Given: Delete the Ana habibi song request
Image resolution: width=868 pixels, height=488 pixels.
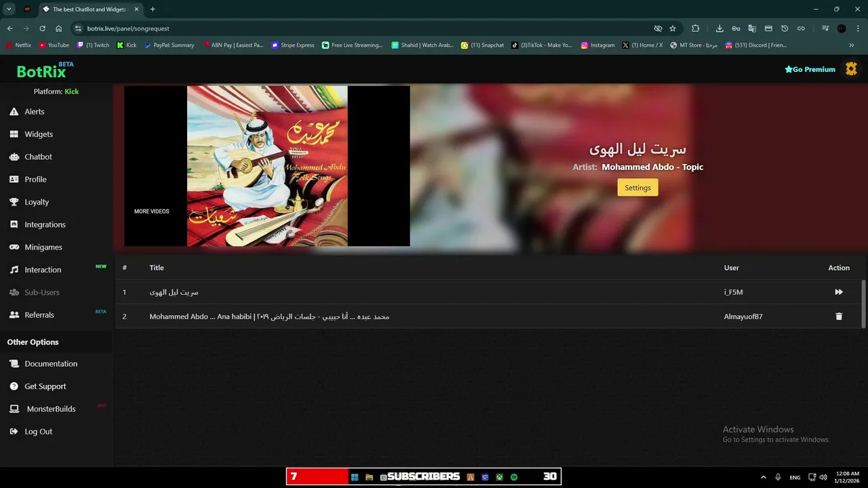Looking at the screenshot, I should 839,317.
